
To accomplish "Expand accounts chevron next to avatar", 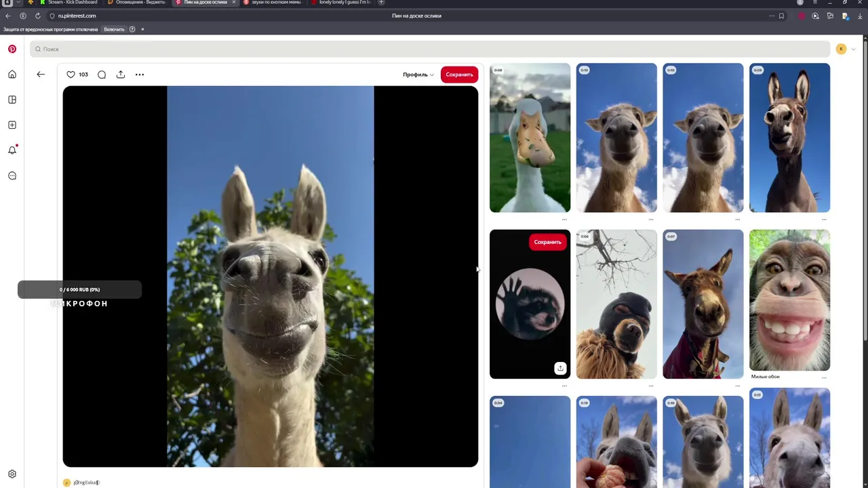I will coord(853,49).
